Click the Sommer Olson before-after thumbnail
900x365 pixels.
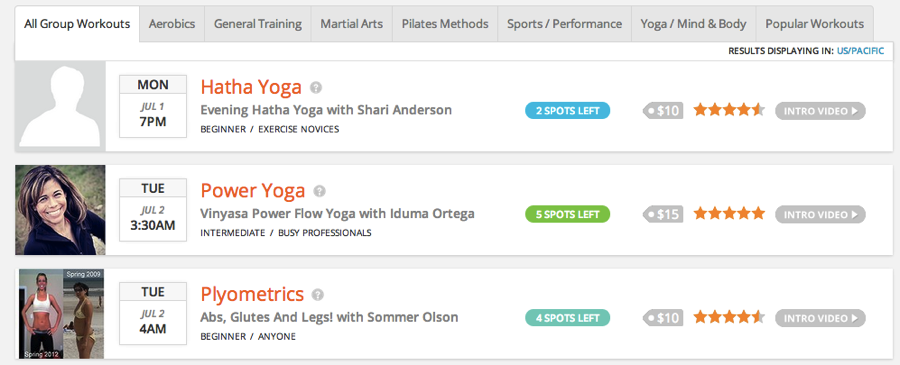pyautogui.click(x=60, y=314)
